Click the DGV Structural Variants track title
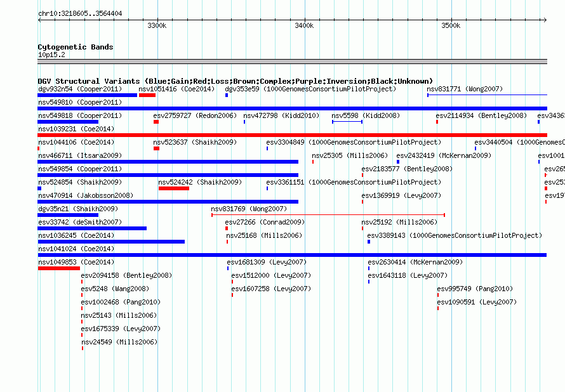The width and height of the screenshot is (565, 392). point(236,81)
